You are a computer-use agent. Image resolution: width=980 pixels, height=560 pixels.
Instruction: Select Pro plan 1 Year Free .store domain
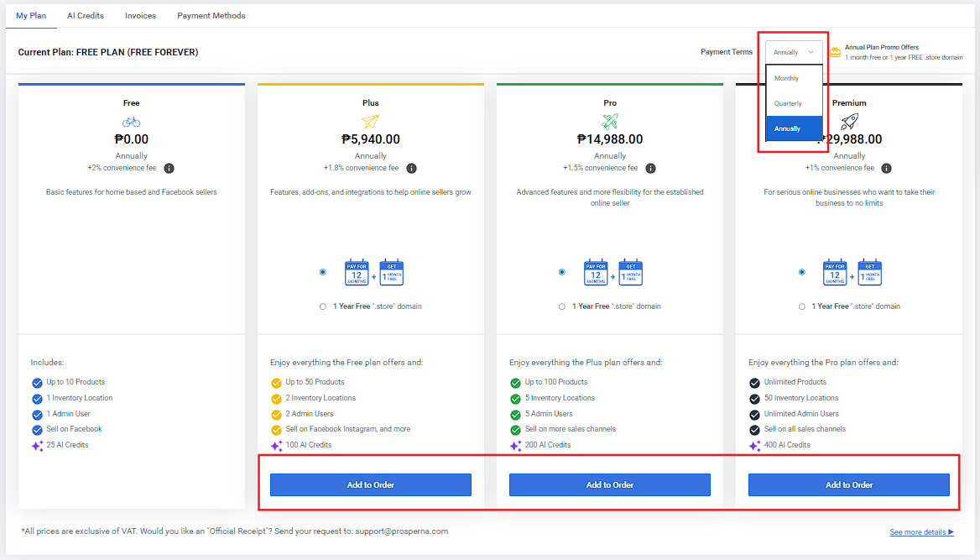click(562, 306)
